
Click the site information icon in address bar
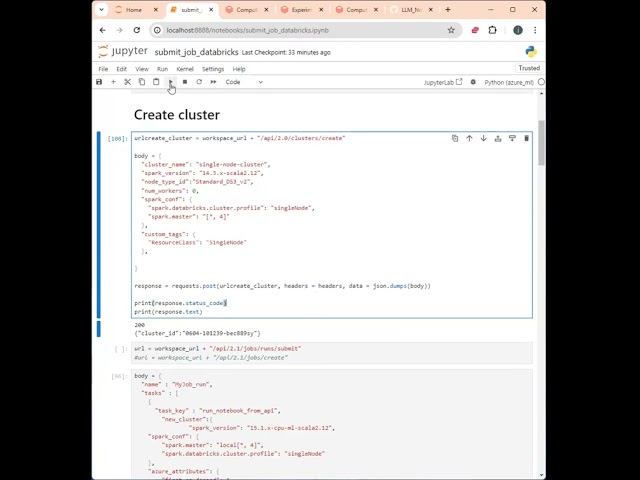(x=157, y=30)
